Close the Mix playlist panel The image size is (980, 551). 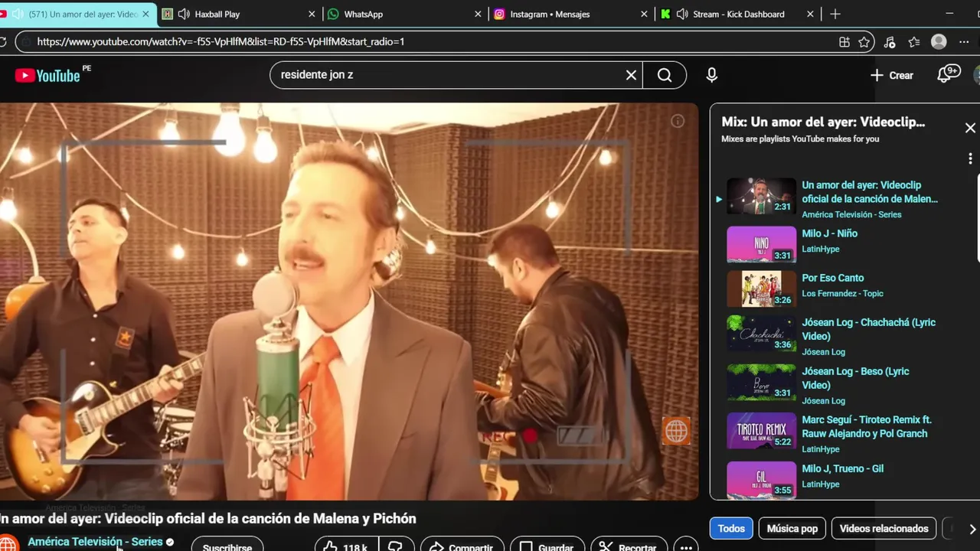(x=970, y=128)
